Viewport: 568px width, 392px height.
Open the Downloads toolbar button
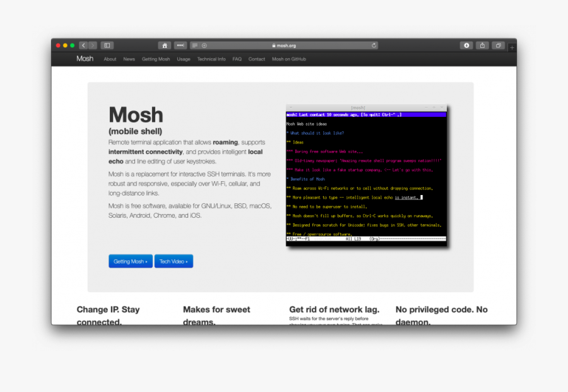[x=466, y=45]
